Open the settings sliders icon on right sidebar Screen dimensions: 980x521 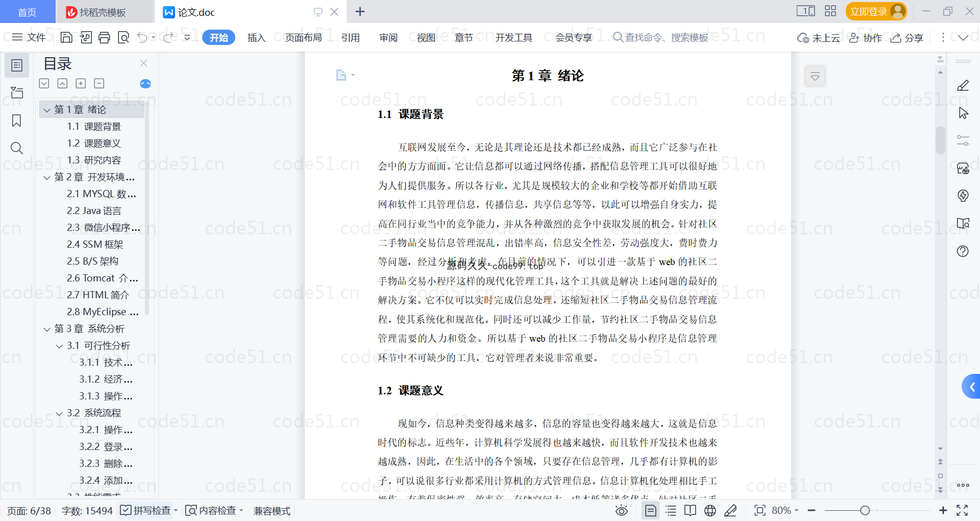(963, 140)
